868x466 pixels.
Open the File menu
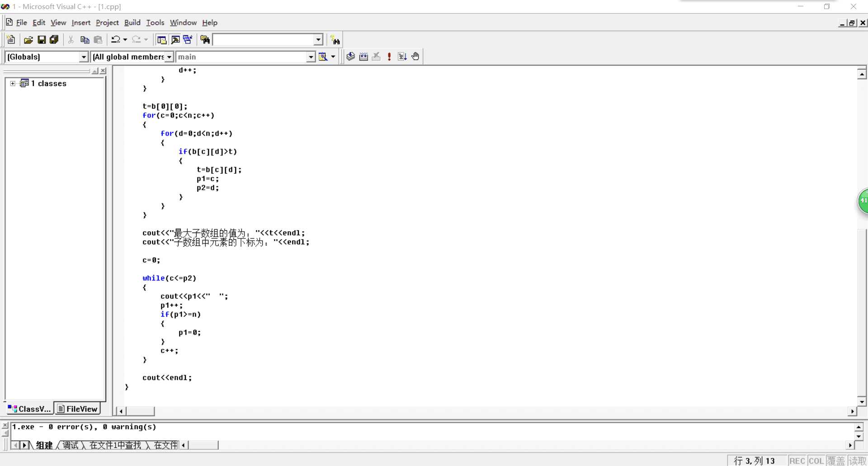click(x=22, y=23)
